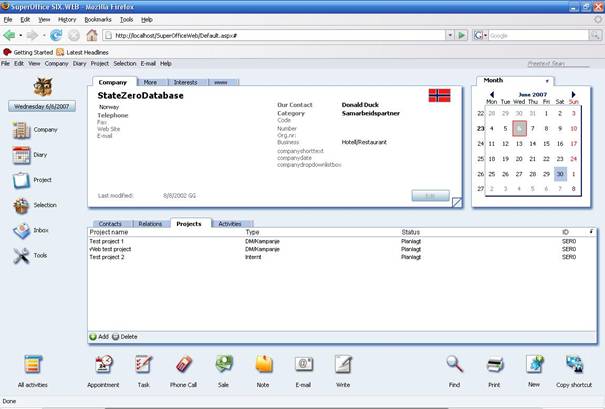Click the Type column header

pos(253,232)
